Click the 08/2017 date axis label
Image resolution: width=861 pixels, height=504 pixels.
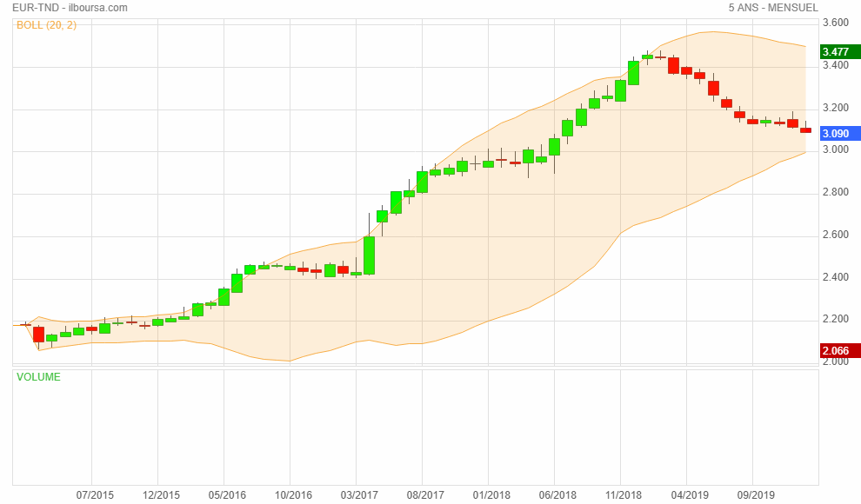[x=425, y=494]
